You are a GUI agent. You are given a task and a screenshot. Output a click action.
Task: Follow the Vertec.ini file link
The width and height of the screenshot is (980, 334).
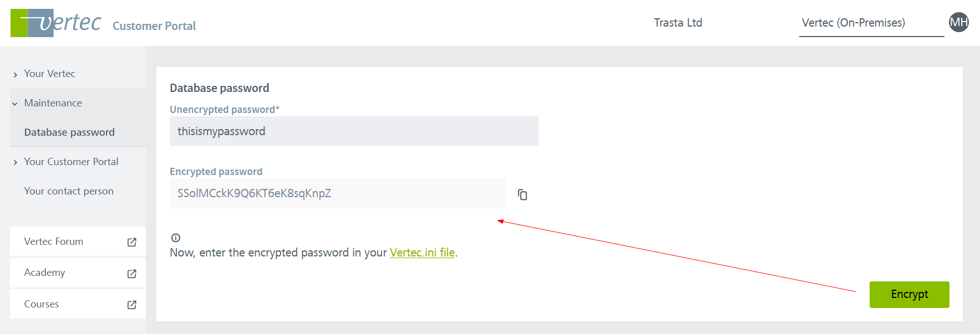422,253
